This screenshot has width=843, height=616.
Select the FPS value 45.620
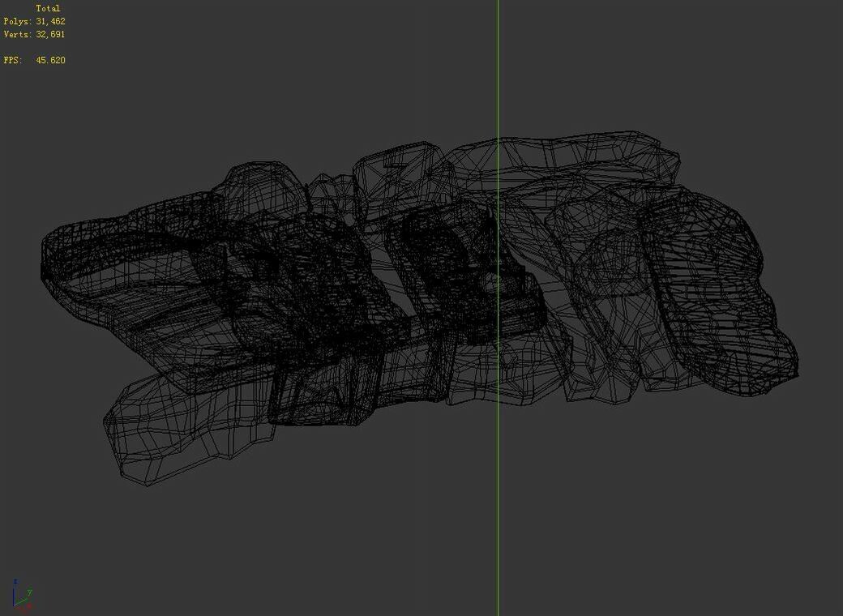tap(50, 60)
